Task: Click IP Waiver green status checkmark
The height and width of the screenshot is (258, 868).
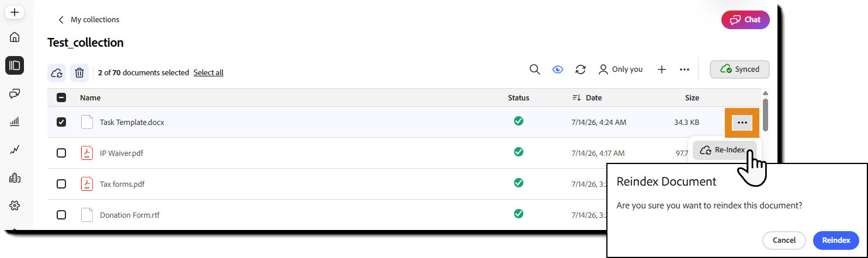Action: click(518, 152)
